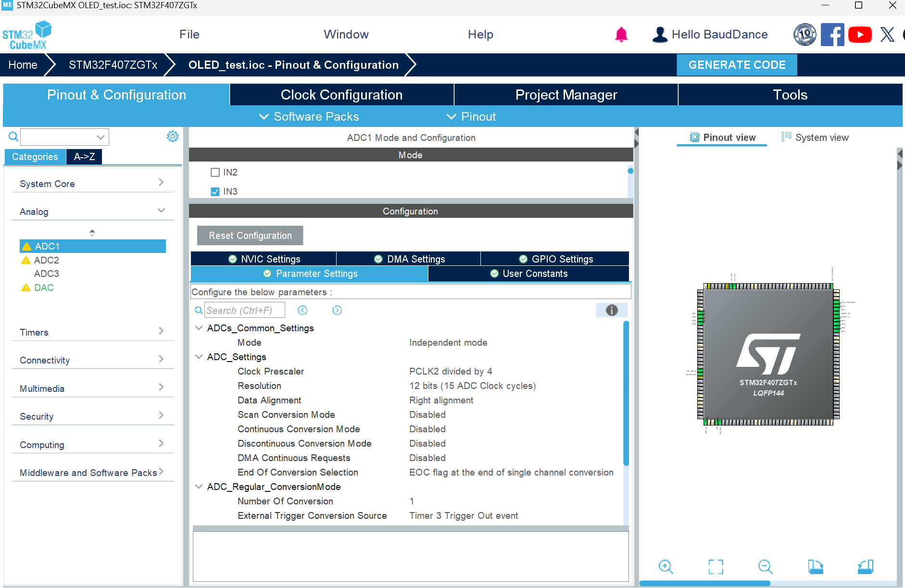Click the Reset Configuration button
The width and height of the screenshot is (905, 588).
click(250, 236)
